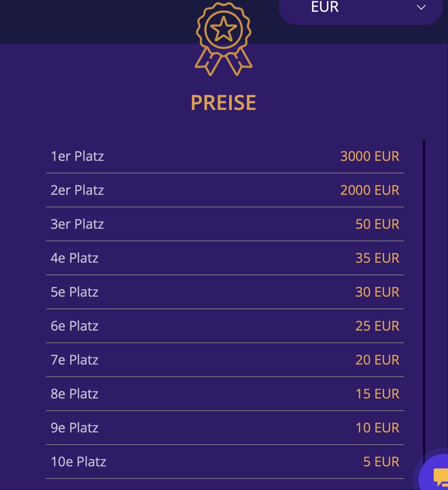Click the 35 EUR prize value
This screenshot has width=448, height=490.
pos(377,258)
